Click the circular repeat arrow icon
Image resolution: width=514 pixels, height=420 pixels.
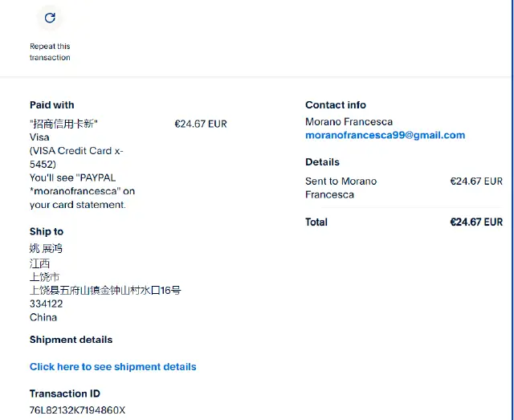pyautogui.click(x=50, y=18)
